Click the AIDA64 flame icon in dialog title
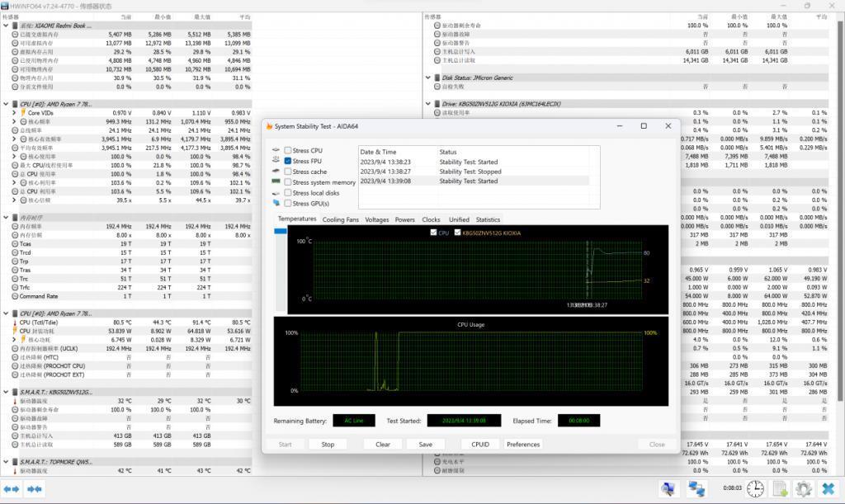The height and width of the screenshot is (504, 845). click(269, 126)
